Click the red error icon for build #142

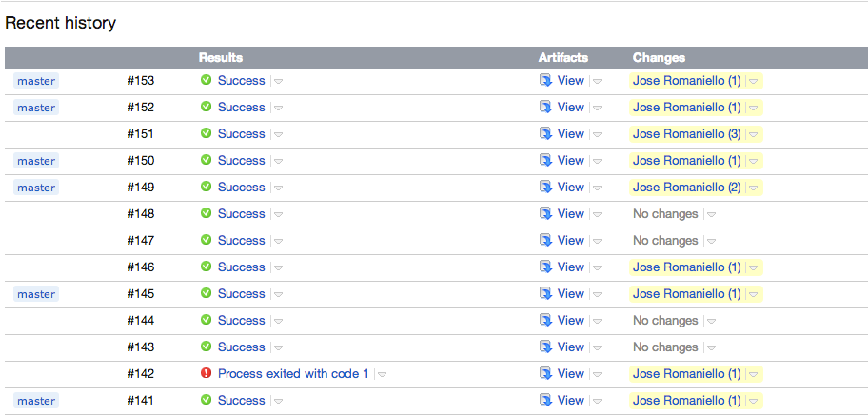click(206, 374)
